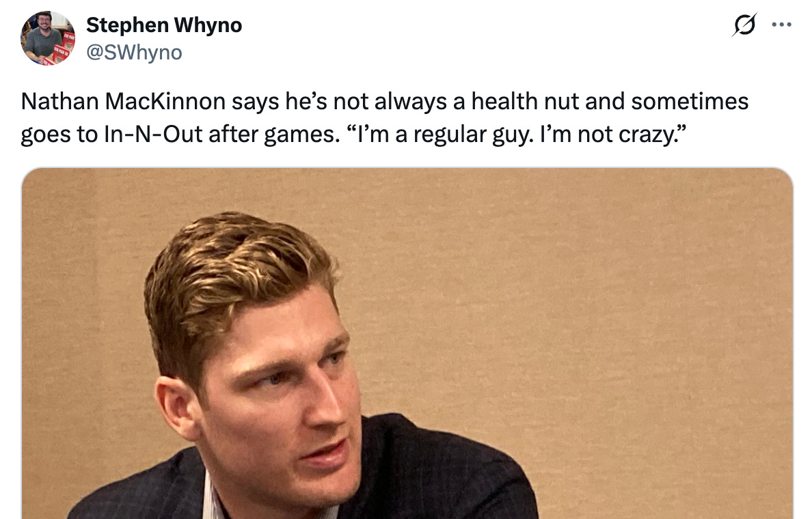
Task: Click the phrase "I'm not crazy."
Action: [x=613, y=135]
